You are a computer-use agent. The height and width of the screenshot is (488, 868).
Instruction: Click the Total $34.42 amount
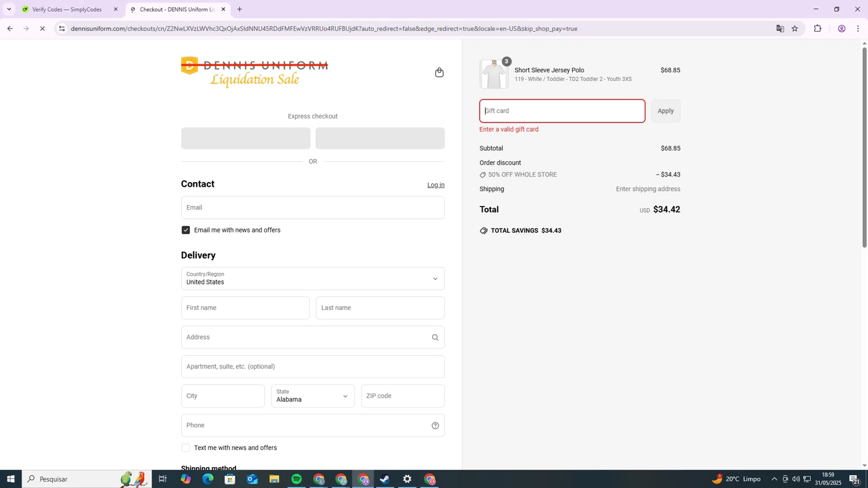click(x=667, y=210)
